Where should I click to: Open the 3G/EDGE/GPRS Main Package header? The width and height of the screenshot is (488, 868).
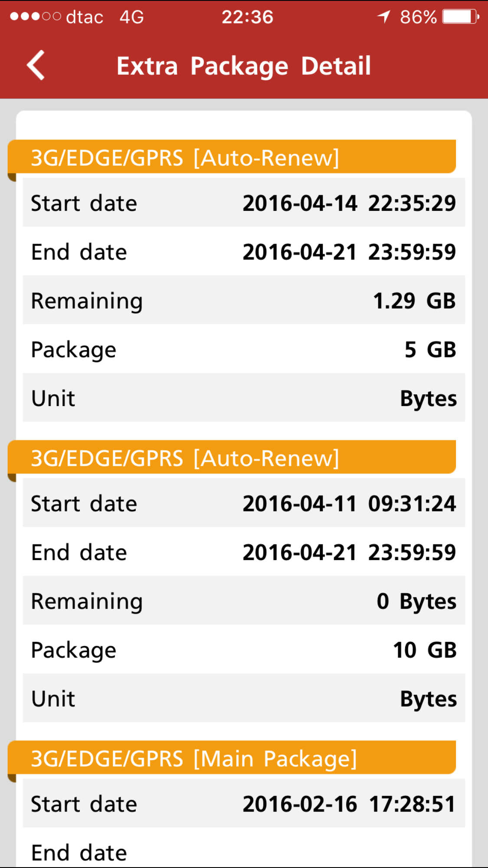[x=232, y=759]
